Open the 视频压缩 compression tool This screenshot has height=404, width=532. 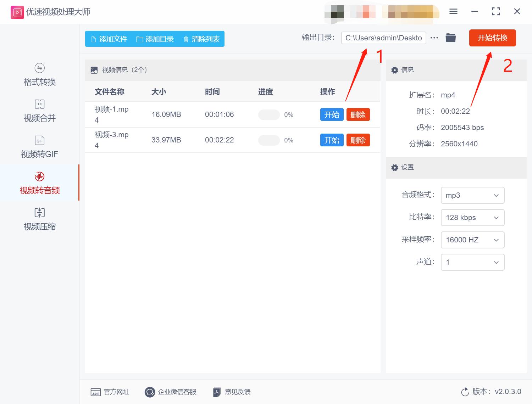point(39,220)
